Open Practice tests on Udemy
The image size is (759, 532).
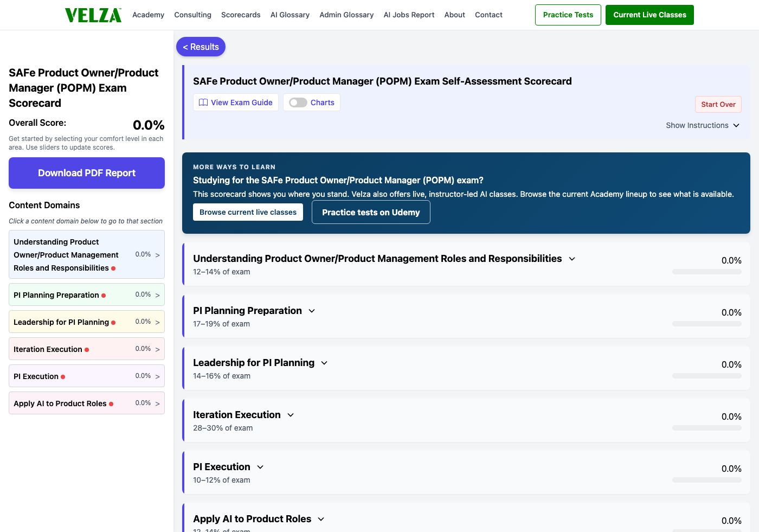[x=371, y=212]
